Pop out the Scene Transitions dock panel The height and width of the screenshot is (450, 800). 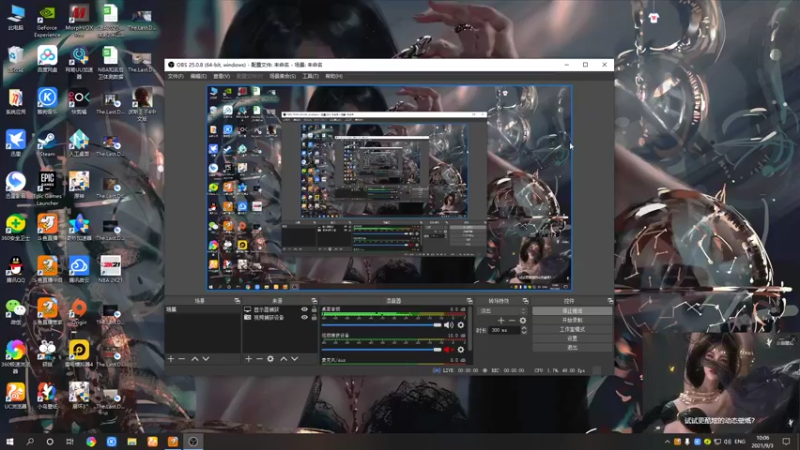point(525,301)
